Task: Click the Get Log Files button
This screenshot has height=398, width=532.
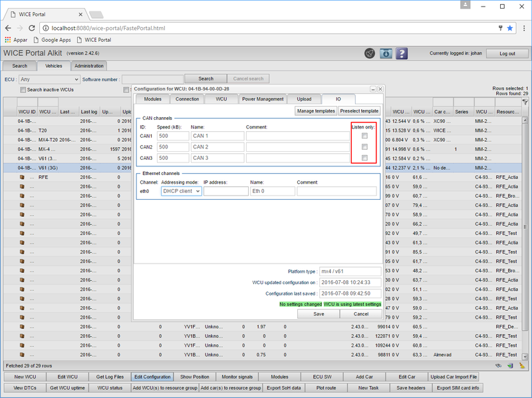Action: (x=110, y=377)
